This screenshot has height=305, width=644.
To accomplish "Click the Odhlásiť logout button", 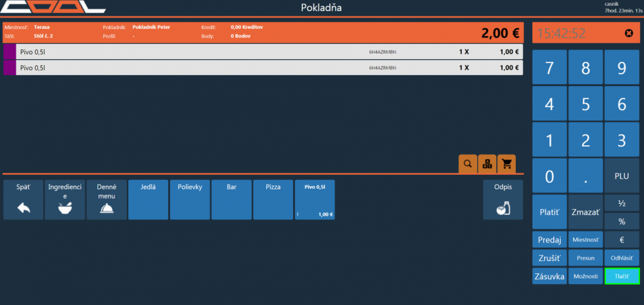I will pos(622,258).
